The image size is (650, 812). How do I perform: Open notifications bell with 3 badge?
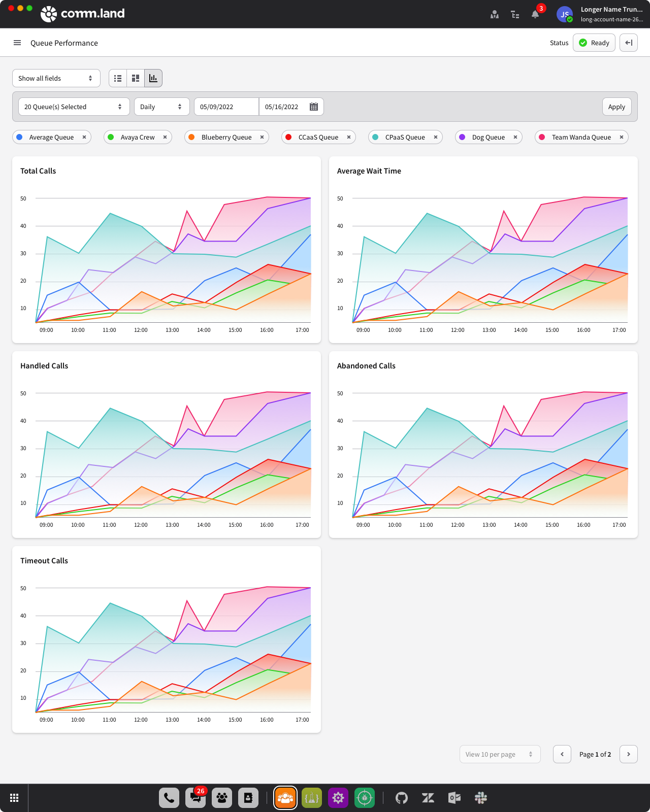tap(535, 14)
